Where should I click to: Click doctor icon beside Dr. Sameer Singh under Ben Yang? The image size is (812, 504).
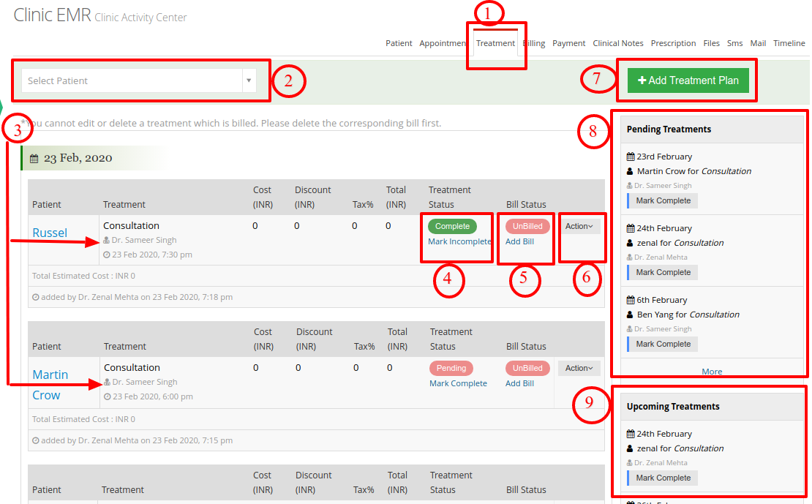click(x=630, y=329)
